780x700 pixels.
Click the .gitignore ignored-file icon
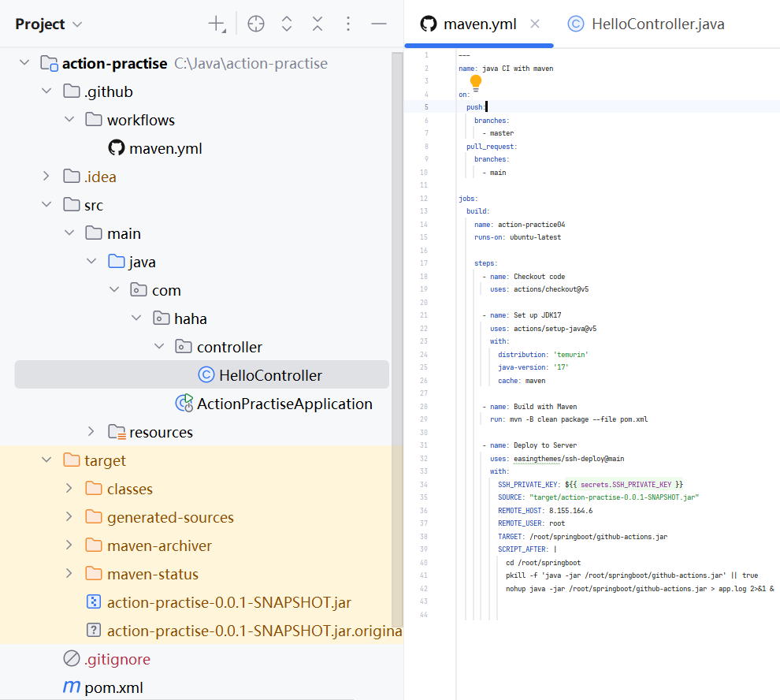coord(72,658)
